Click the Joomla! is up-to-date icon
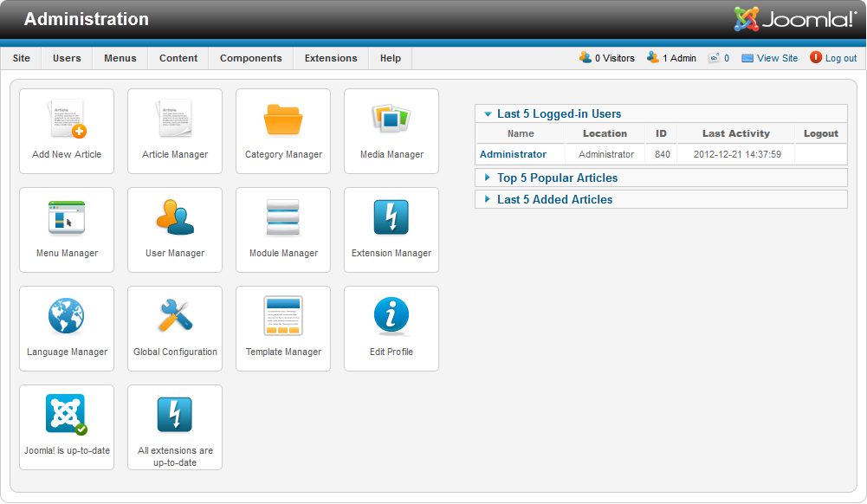The width and height of the screenshot is (867, 504). (67, 415)
